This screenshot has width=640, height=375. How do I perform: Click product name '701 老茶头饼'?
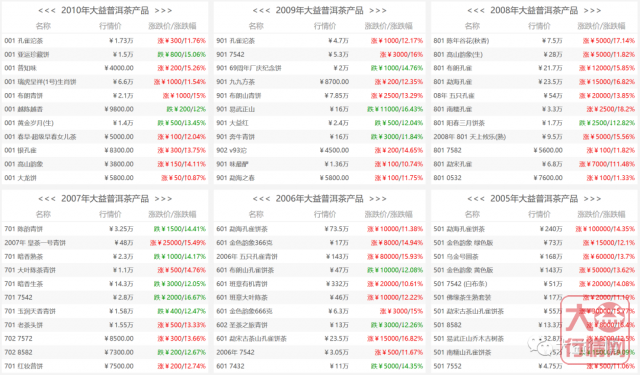coord(24,325)
